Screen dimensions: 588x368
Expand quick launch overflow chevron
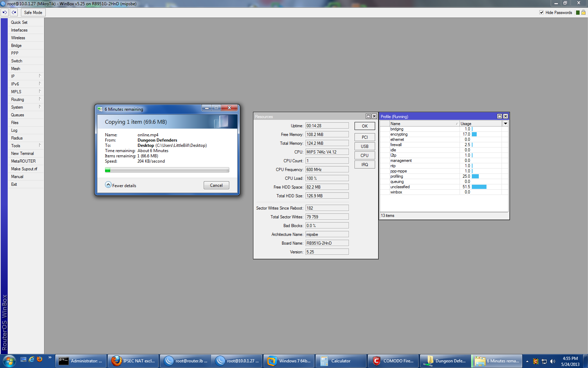[50, 357]
